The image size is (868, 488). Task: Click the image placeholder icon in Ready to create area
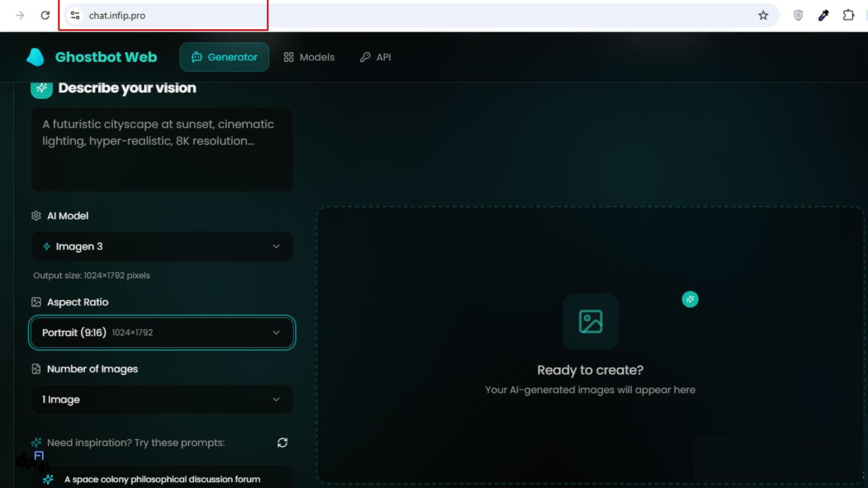[x=590, y=322]
